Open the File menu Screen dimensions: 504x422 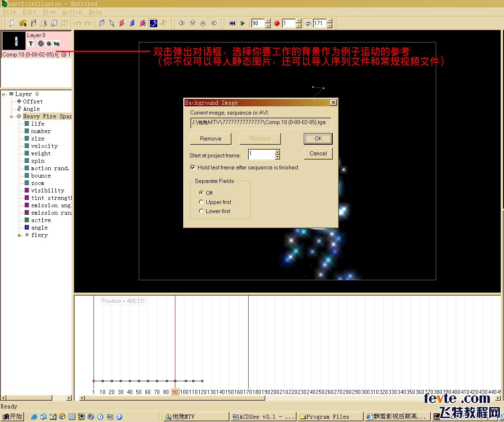tap(10, 12)
